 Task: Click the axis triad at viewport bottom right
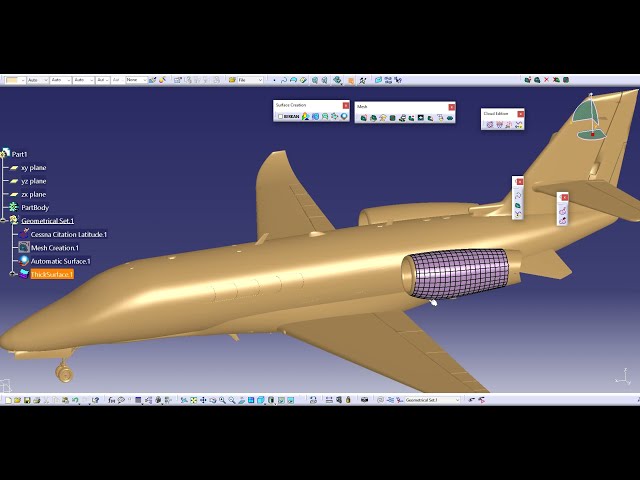[623, 377]
